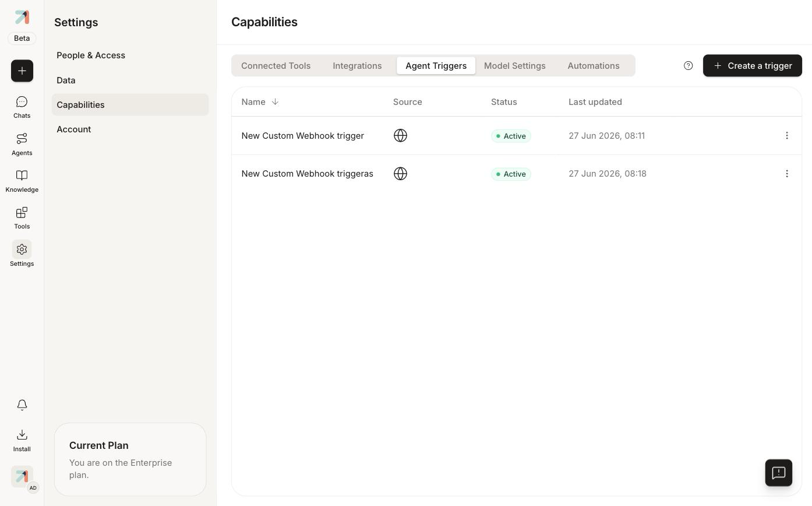Screen dimensions: 812x506
Task: Click Active status of 08:18 trigger
Action: click(x=511, y=174)
